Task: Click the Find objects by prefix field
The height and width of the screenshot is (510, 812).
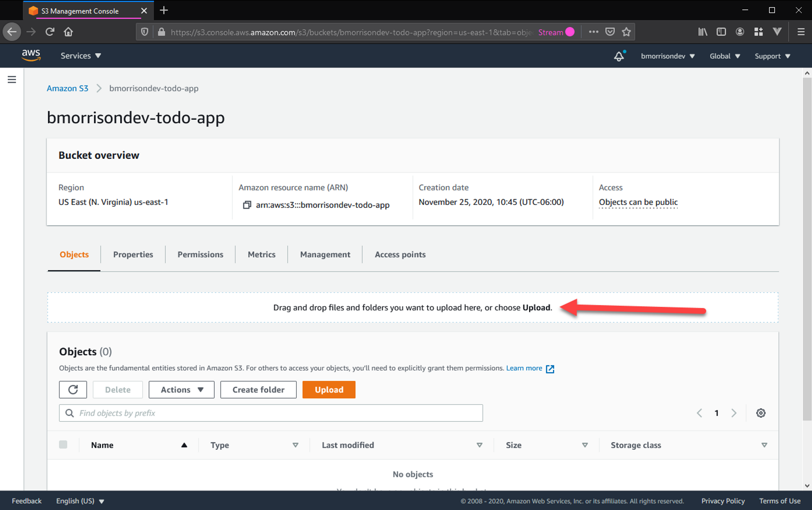Action: tap(271, 413)
